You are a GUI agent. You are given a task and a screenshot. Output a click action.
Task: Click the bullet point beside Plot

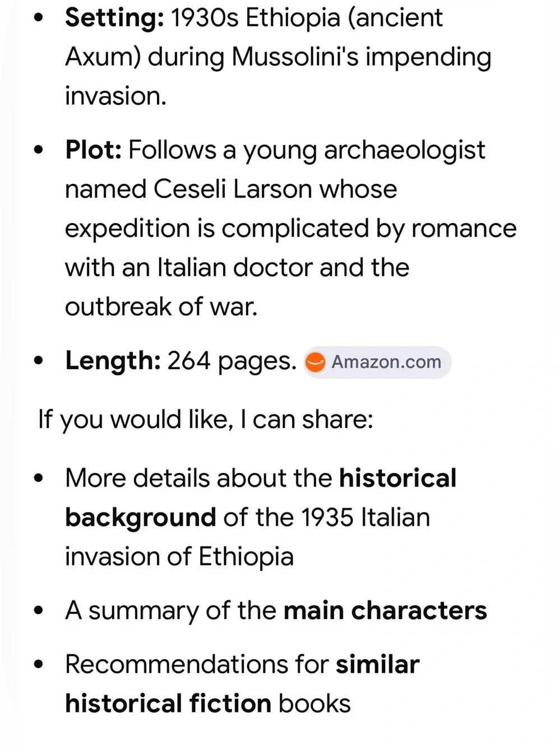pos(38,150)
